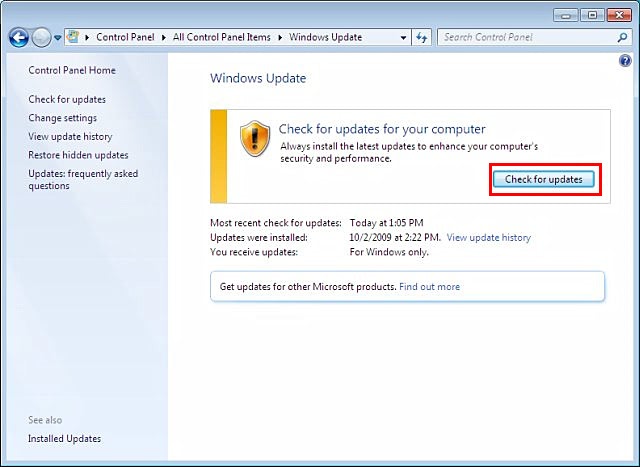Click View update history next to install date

489,238
